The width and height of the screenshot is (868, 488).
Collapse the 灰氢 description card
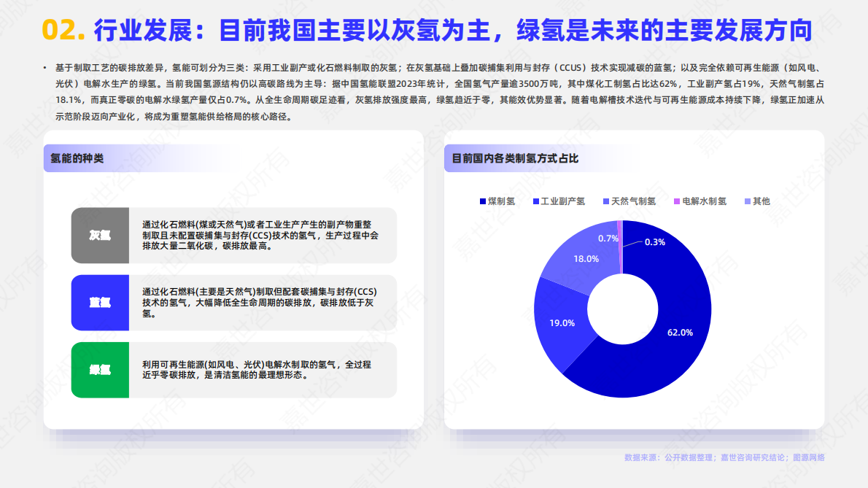(x=261, y=236)
